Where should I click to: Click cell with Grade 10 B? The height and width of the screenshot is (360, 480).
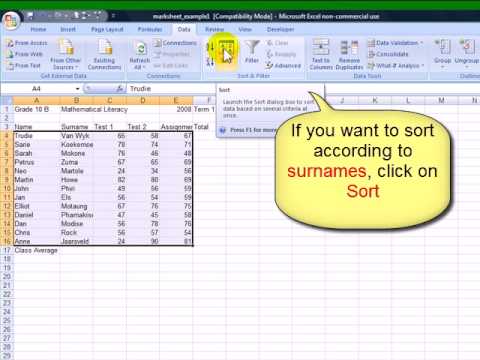click(x=36, y=109)
